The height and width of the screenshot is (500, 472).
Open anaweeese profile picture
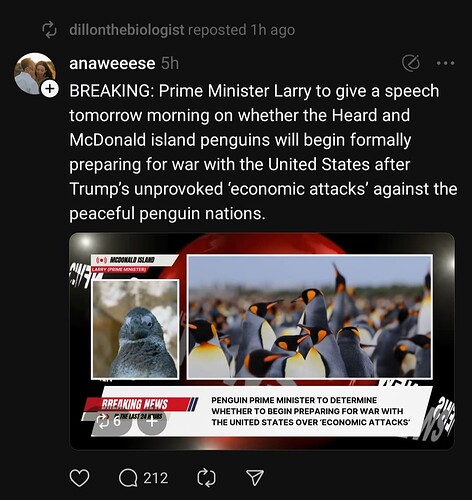click(x=34, y=73)
